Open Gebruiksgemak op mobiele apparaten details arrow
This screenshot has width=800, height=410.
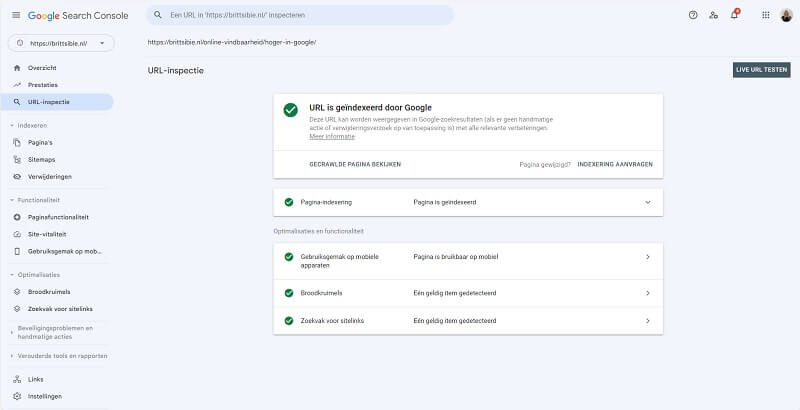[647, 257]
